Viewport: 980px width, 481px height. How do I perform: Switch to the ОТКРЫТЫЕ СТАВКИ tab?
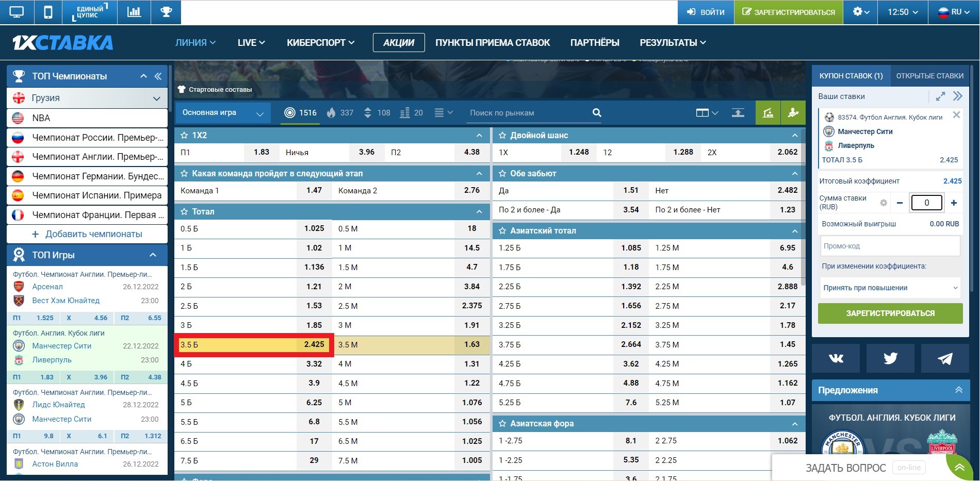coord(929,76)
